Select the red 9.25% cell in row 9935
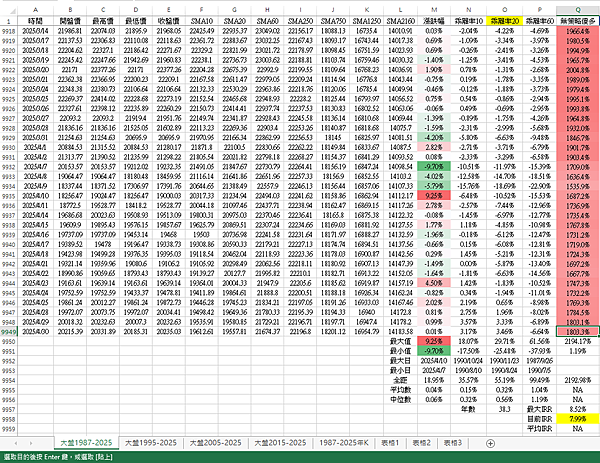The width and height of the screenshot is (600, 463). pos(434,196)
